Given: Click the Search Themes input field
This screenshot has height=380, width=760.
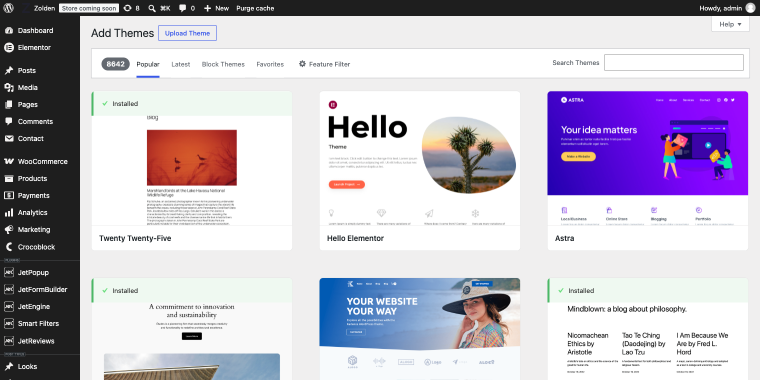Looking at the screenshot, I should (674, 63).
